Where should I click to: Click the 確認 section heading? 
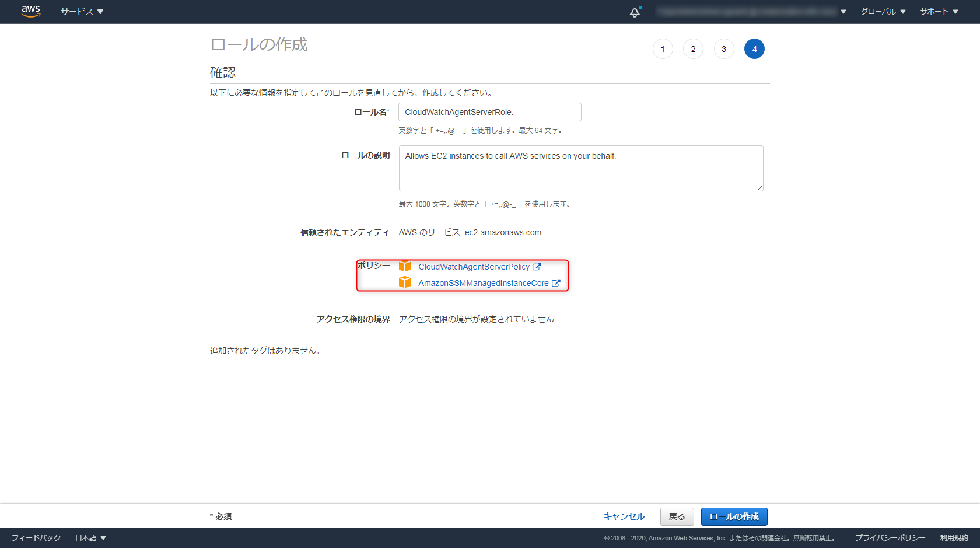tap(223, 72)
